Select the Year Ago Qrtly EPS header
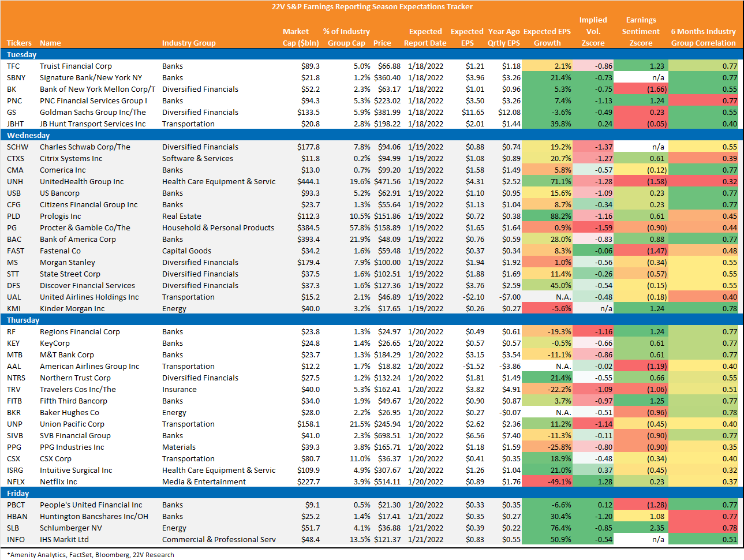 [504, 37]
